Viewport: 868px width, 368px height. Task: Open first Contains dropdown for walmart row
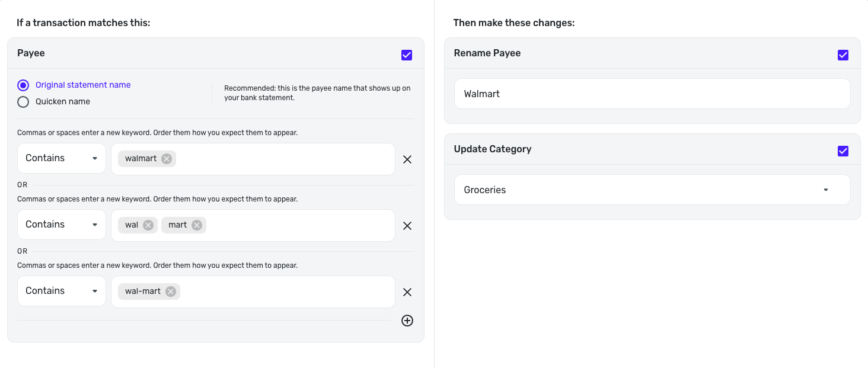pos(62,158)
